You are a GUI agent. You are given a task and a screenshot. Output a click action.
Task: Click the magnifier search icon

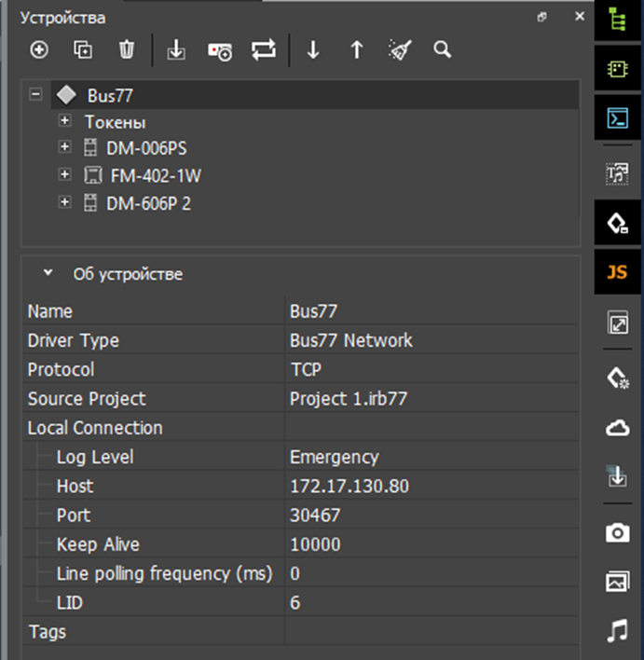(x=442, y=50)
